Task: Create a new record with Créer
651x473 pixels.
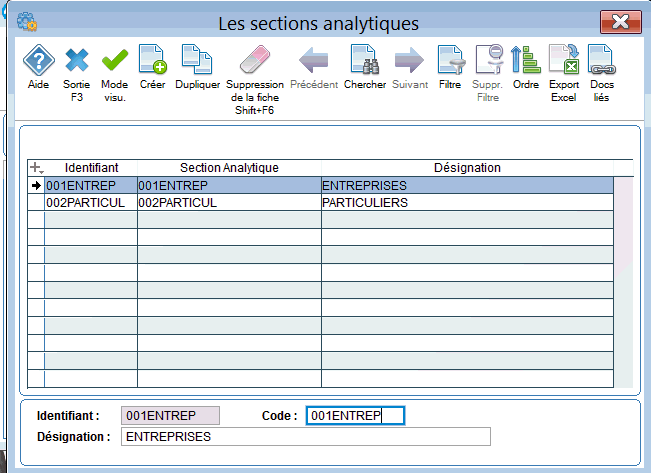Action: [152, 60]
